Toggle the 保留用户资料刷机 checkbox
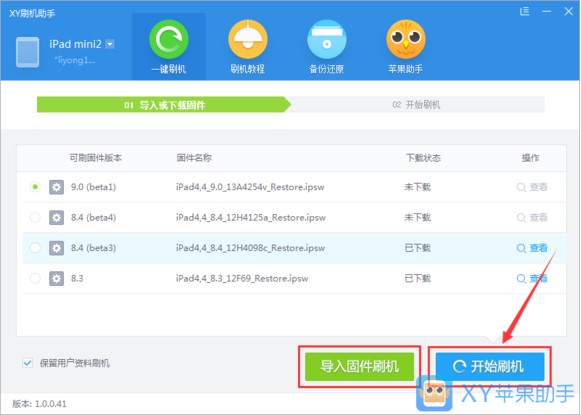The image size is (581, 415). click(28, 363)
